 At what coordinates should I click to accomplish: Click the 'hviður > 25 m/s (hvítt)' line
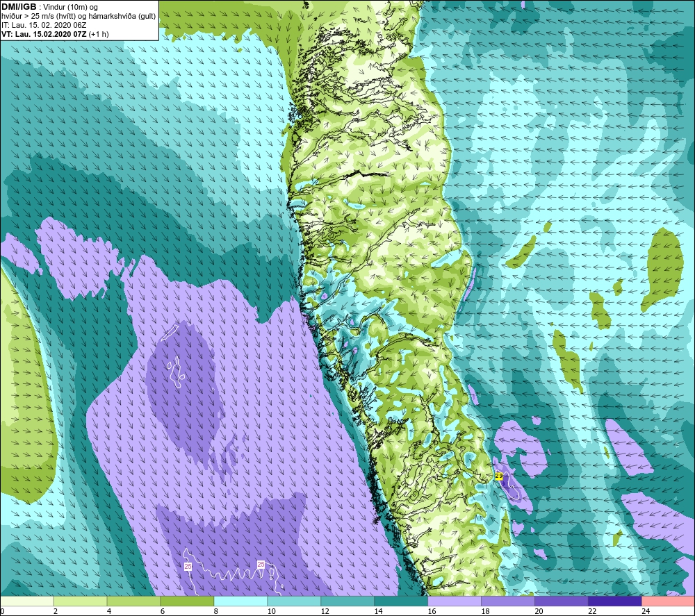coord(38,17)
